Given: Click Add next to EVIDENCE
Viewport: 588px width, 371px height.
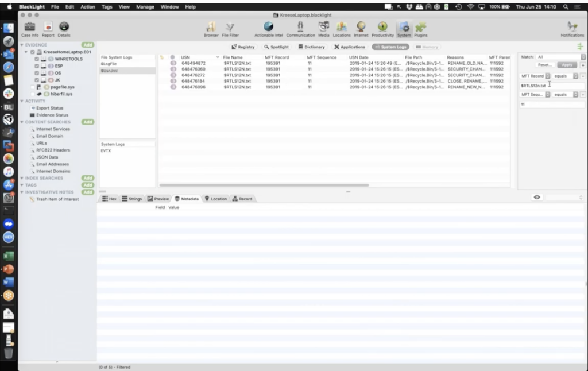Looking at the screenshot, I should point(88,45).
